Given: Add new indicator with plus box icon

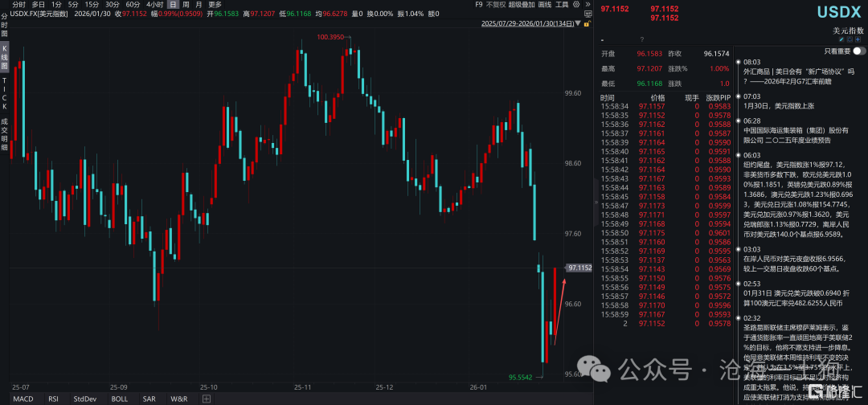Looking at the screenshot, I should point(207,399).
